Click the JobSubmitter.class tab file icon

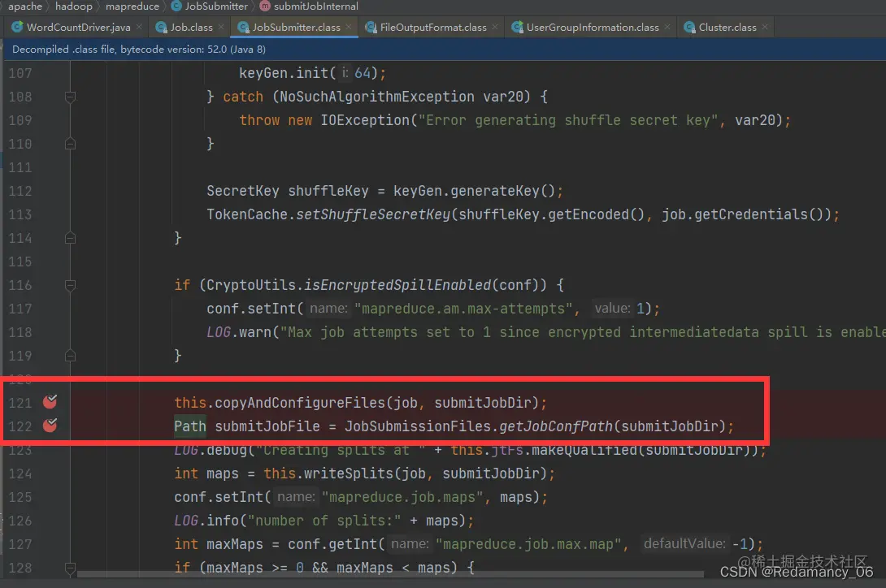(x=244, y=27)
